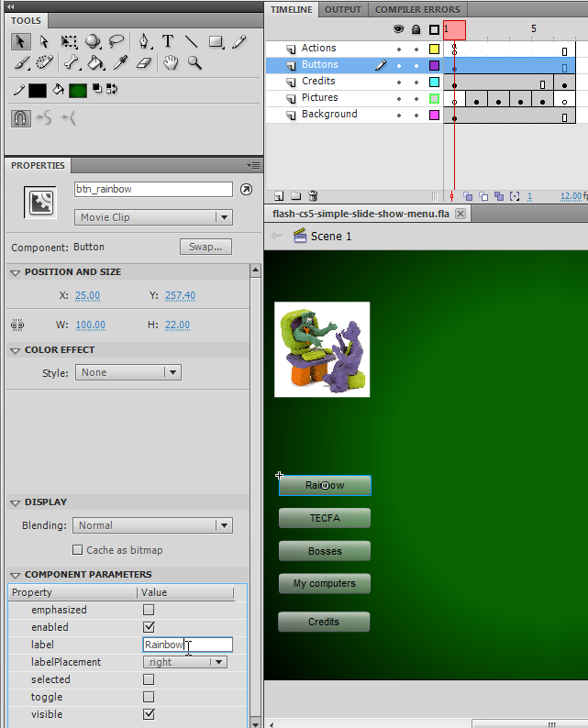Toggle visibility dot of Actions layer

(399, 50)
